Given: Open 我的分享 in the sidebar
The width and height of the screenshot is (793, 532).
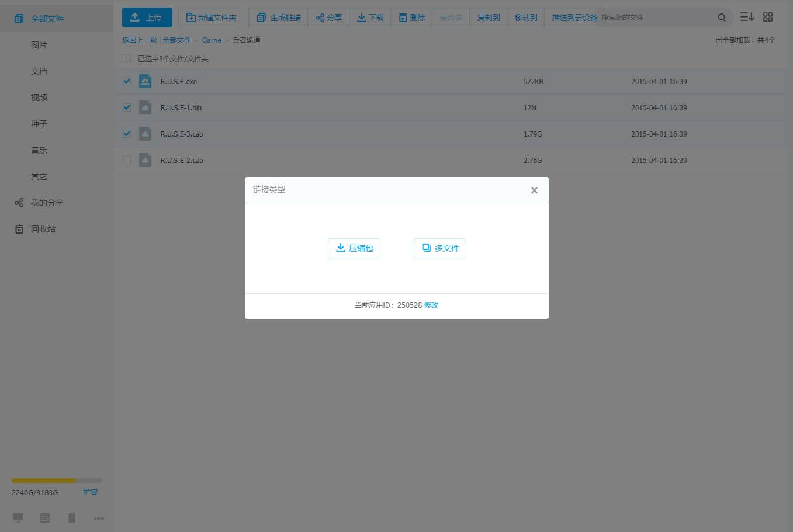Looking at the screenshot, I should (x=47, y=203).
